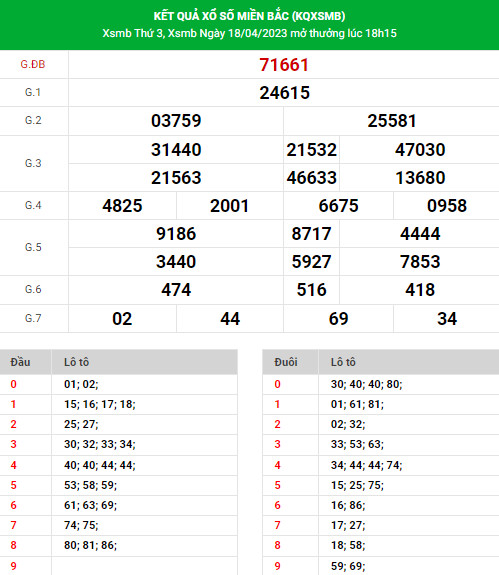
Task: Click the G.2 result 25581
Action: click(x=392, y=121)
